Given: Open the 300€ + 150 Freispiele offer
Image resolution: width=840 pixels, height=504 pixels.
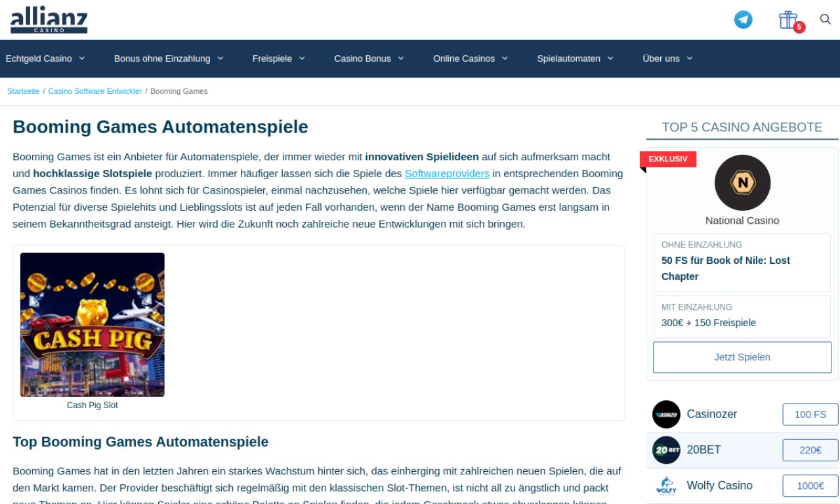Looking at the screenshot, I should pyautogui.click(x=709, y=323).
